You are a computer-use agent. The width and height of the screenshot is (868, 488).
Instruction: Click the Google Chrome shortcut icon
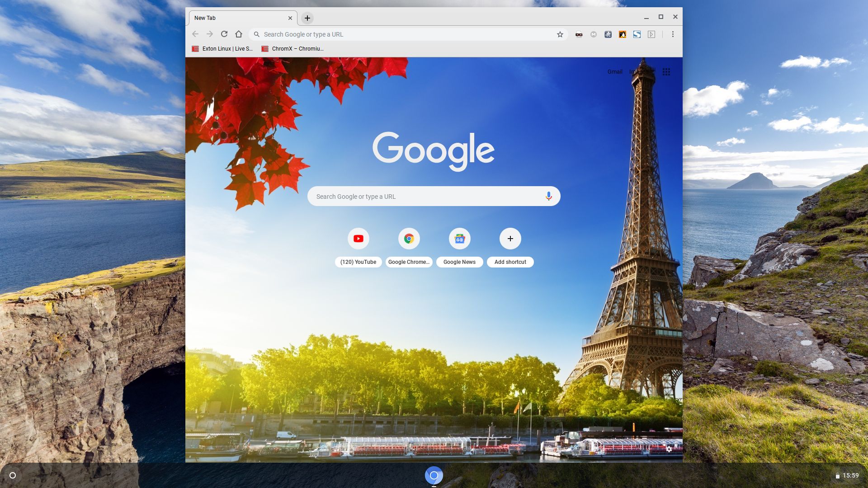pyautogui.click(x=408, y=238)
